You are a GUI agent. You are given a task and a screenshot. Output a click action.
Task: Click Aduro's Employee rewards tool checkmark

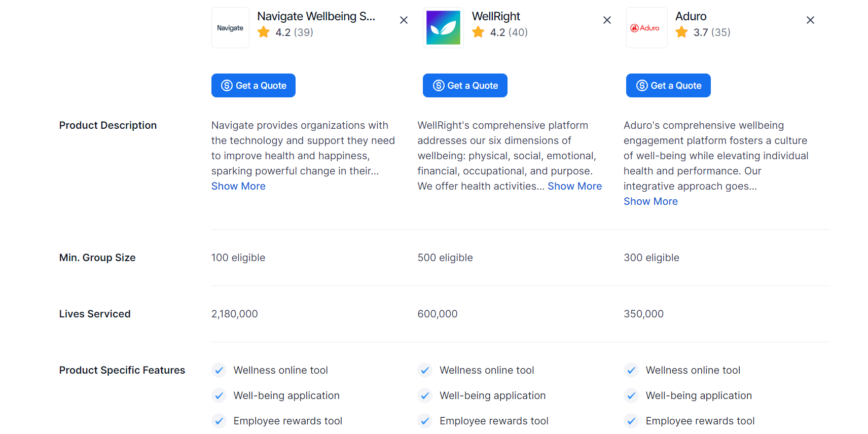(x=631, y=421)
